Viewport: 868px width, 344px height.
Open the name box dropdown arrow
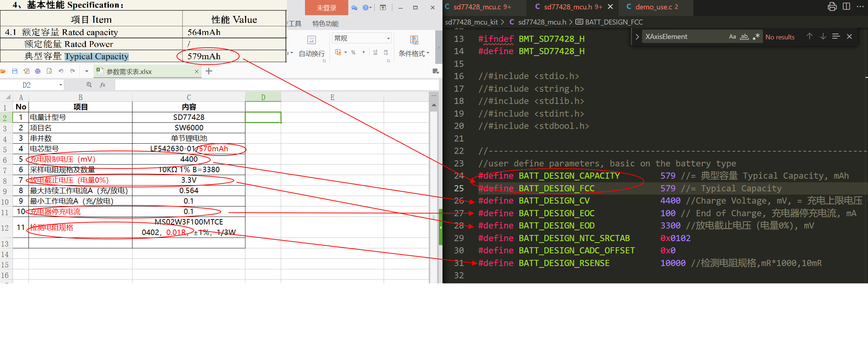coord(61,85)
